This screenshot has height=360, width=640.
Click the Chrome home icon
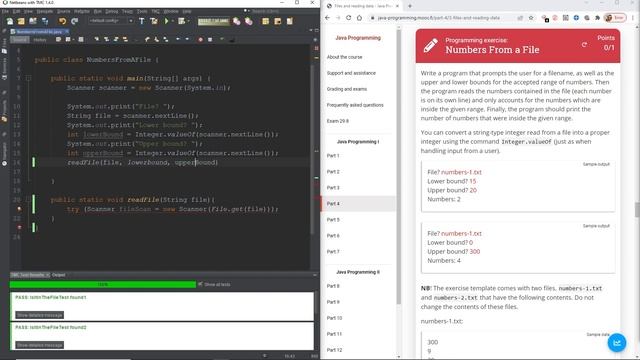[x=359, y=18]
